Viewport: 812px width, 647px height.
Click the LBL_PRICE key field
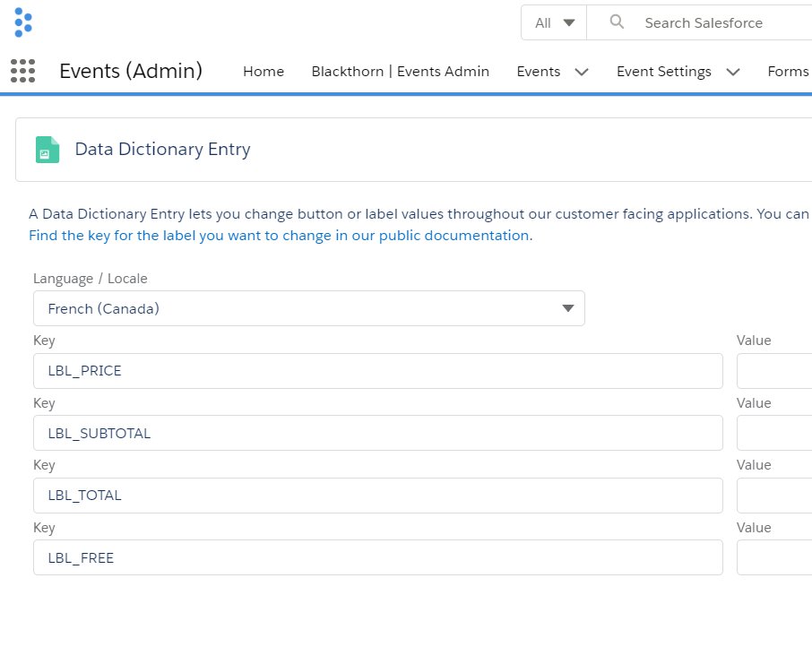coord(378,371)
